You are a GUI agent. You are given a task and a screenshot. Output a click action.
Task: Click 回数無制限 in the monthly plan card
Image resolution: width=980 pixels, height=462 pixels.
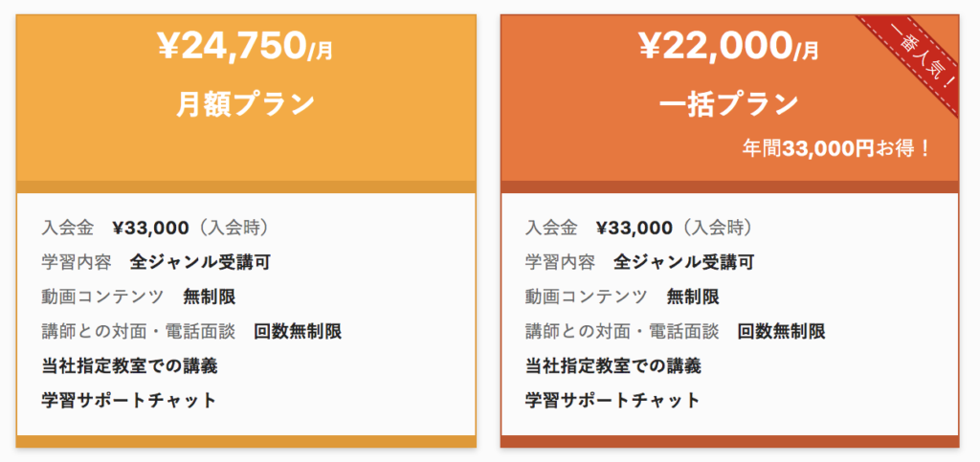(x=299, y=331)
